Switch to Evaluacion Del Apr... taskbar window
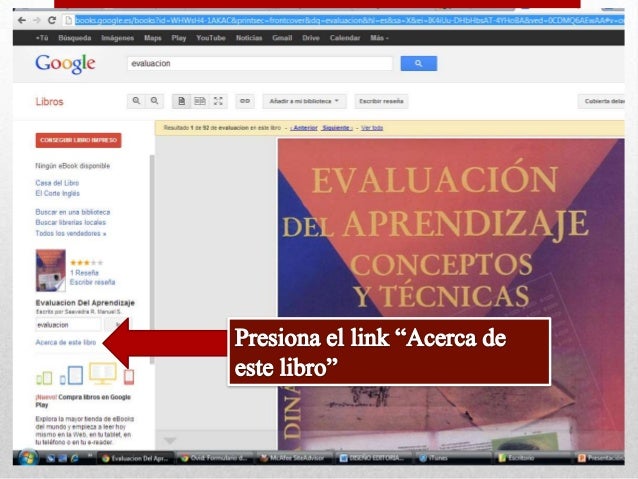638x479 pixels. tap(136, 458)
